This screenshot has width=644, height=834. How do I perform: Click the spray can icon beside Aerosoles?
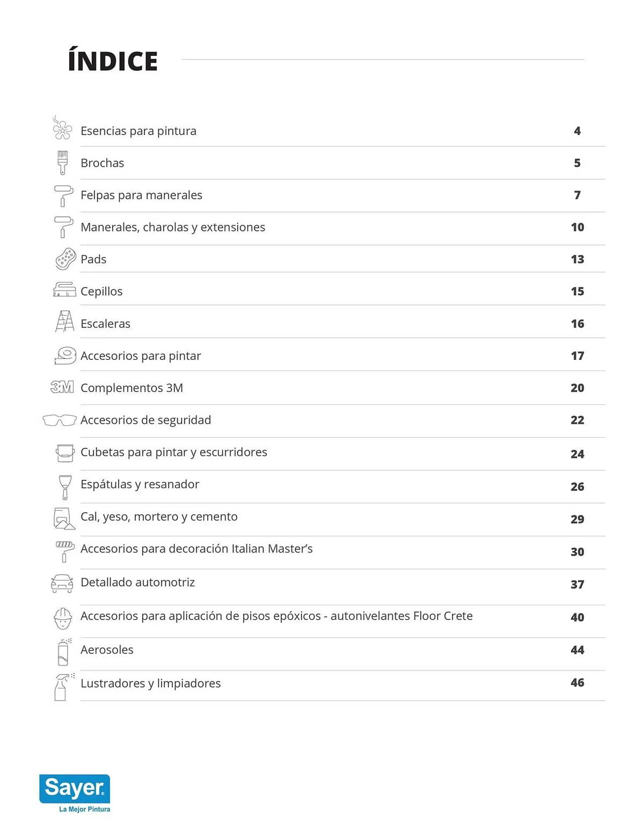[x=63, y=653]
